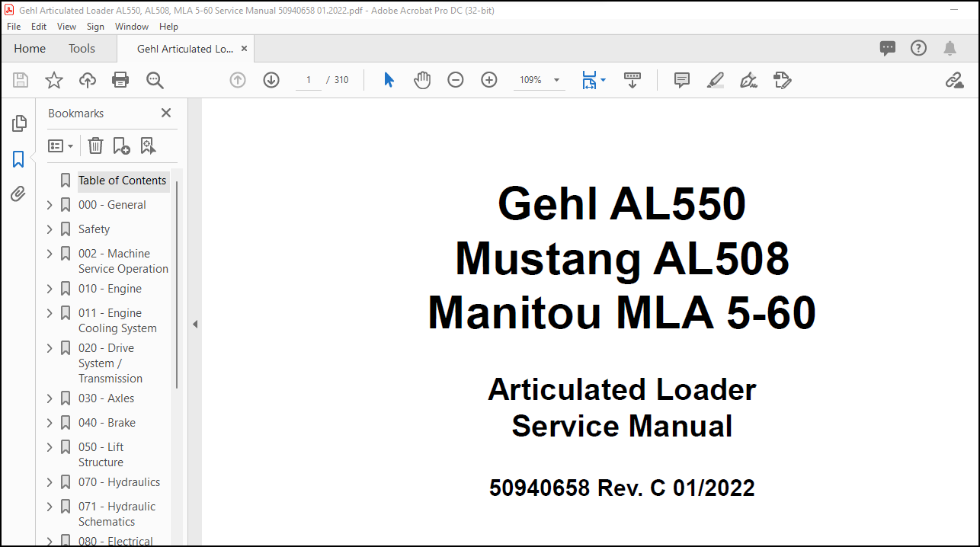Image resolution: width=980 pixels, height=547 pixels.
Task: Expand 020 - Drive System bookmark
Action: point(50,348)
